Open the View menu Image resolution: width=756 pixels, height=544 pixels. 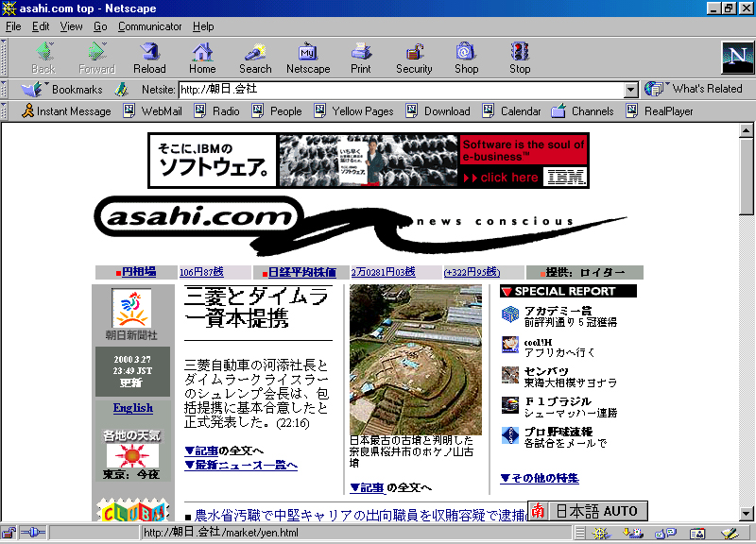coord(72,26)
